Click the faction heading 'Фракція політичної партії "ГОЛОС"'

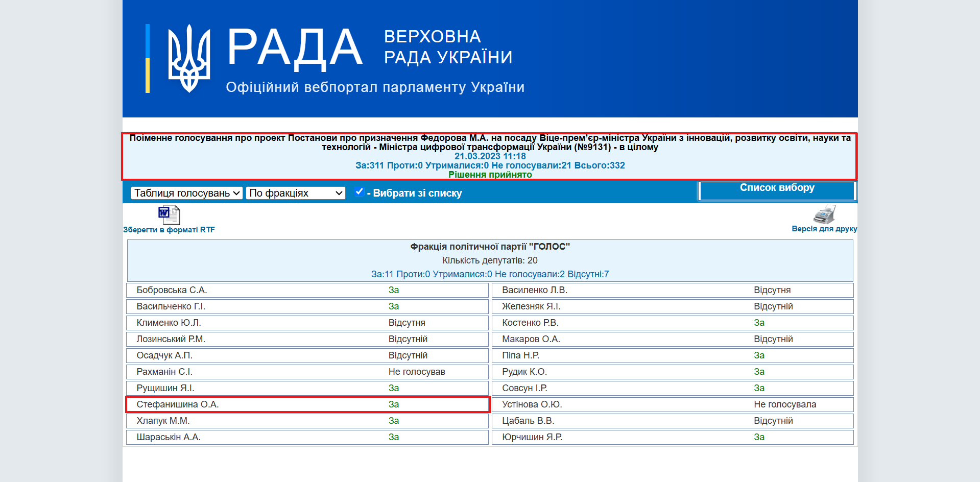point(490,247)
